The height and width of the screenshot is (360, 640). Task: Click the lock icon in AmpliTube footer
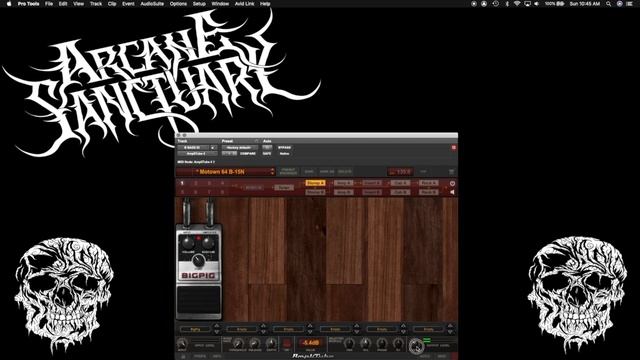(x=183, y=356)
